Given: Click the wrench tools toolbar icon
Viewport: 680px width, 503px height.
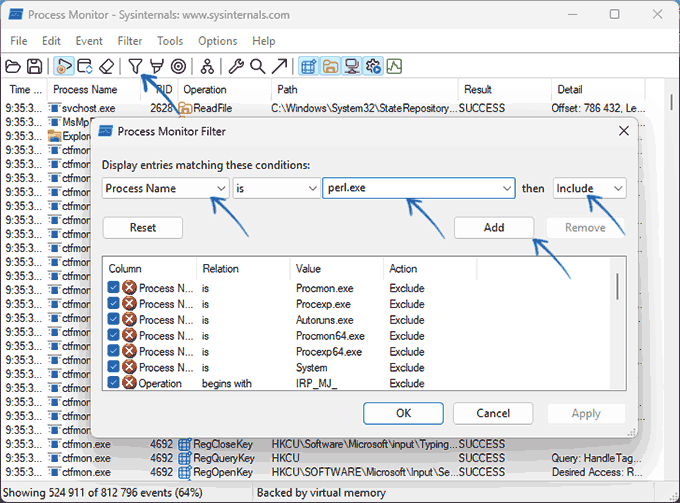Looking at the screenshot, I should tap(236, 66).
